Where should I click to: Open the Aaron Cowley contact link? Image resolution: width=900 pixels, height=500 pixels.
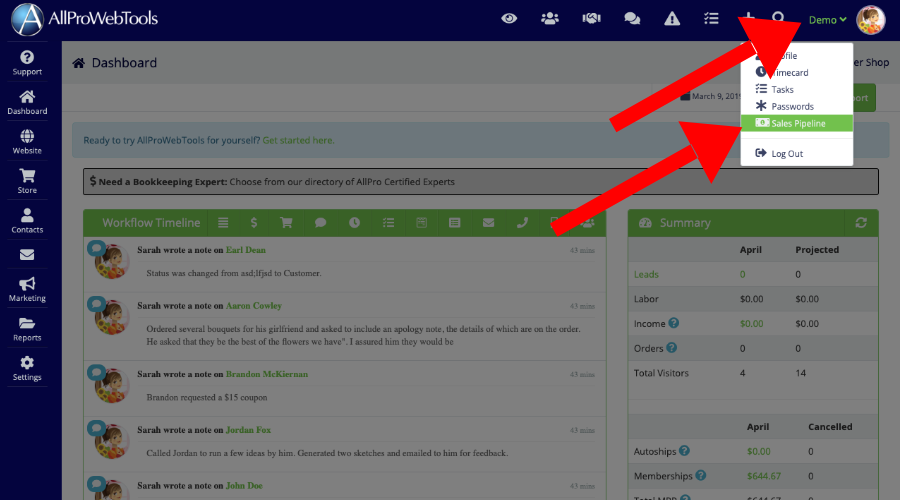coord(254,305)
